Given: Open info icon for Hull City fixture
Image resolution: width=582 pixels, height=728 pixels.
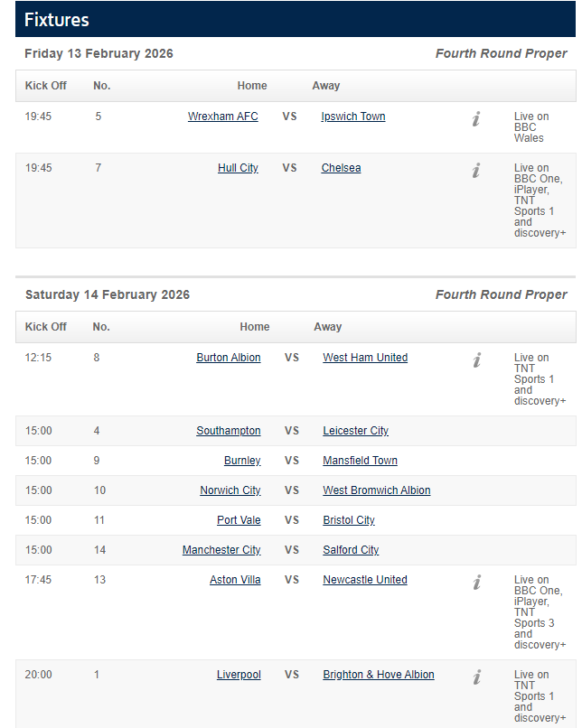Looking at the screenshot, I should (x=476, y=171).
